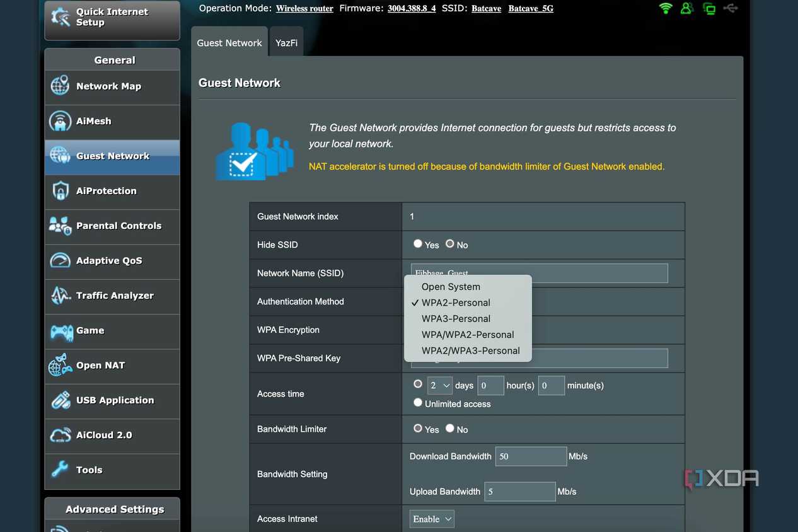Click the Traffic Analyzer waveform icon

point(60,296)
